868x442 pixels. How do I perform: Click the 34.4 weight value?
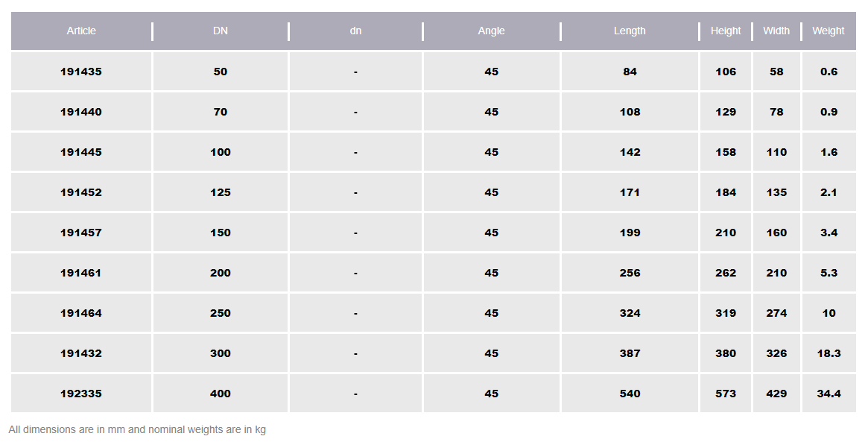coord(829,394)
